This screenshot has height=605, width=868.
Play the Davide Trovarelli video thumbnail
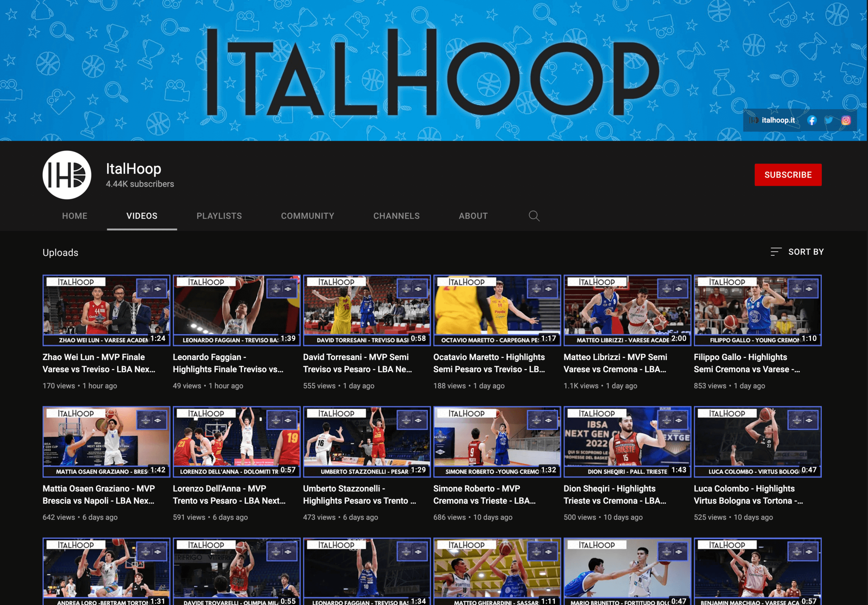tap(237, 571)
